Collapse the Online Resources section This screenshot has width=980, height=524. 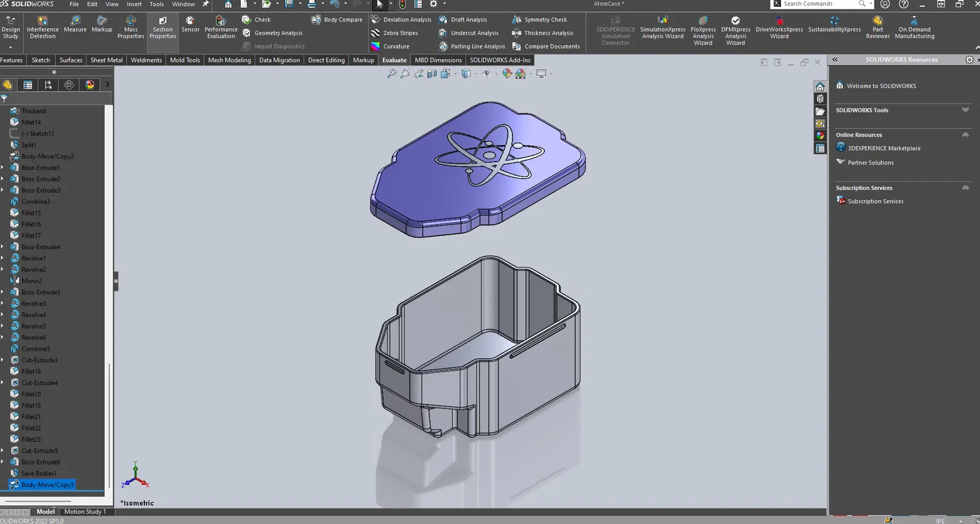965,135
